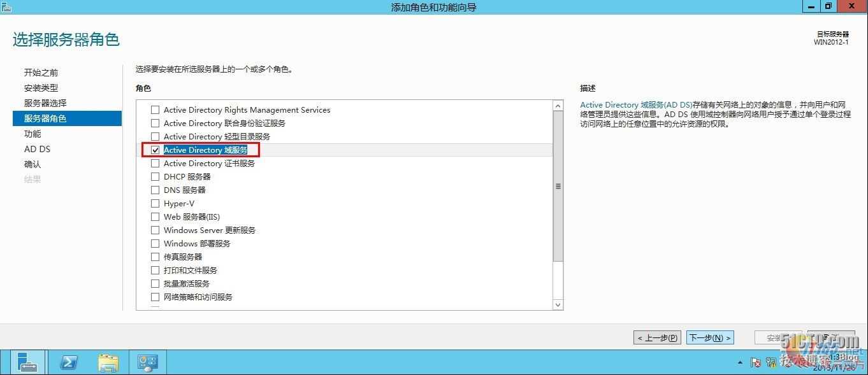Select the 服务器角色 wizard step
868x375 pixels.
[67, 118]
